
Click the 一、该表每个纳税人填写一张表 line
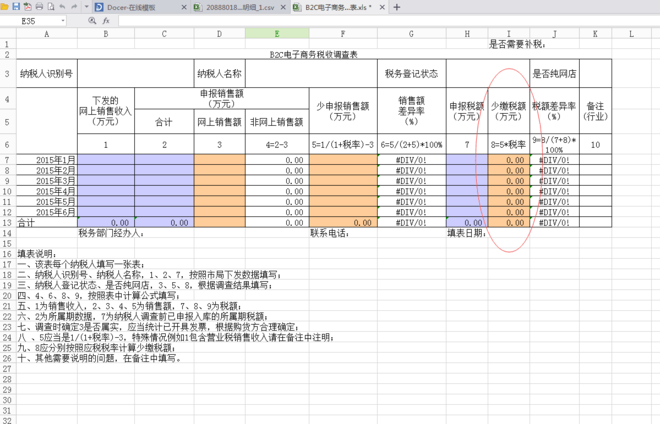coord(80,264)
